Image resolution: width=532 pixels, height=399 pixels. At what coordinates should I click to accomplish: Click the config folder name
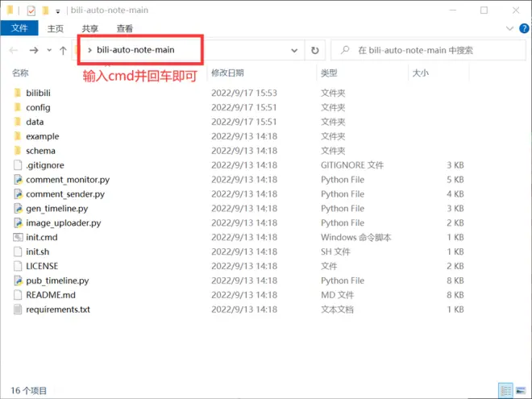tap(39, 107)
